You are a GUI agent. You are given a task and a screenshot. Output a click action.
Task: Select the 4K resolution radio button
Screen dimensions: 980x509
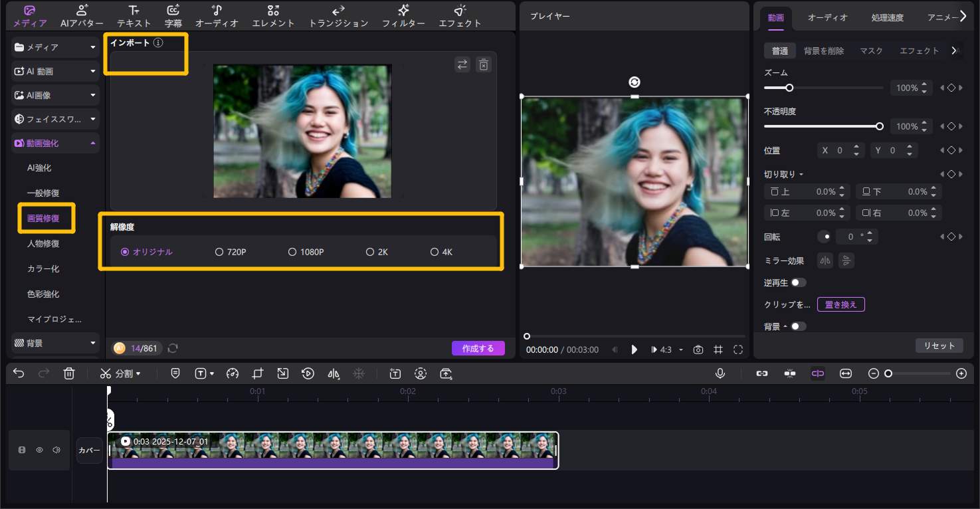tap(434, 252)
